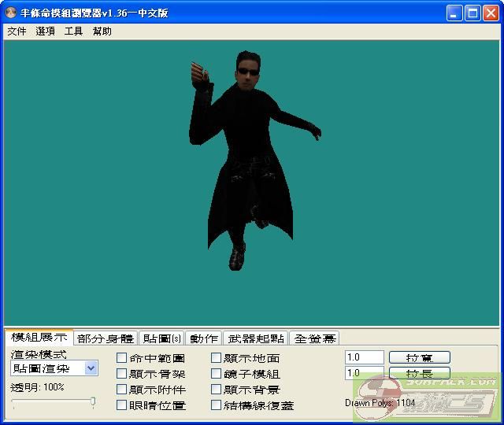Open the 選項 menu
Viewport: 504px width, 425px height.
pos(45,31)
